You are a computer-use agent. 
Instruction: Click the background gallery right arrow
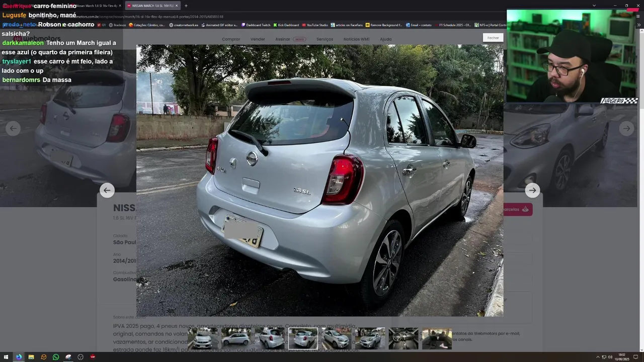coord(626,129)
